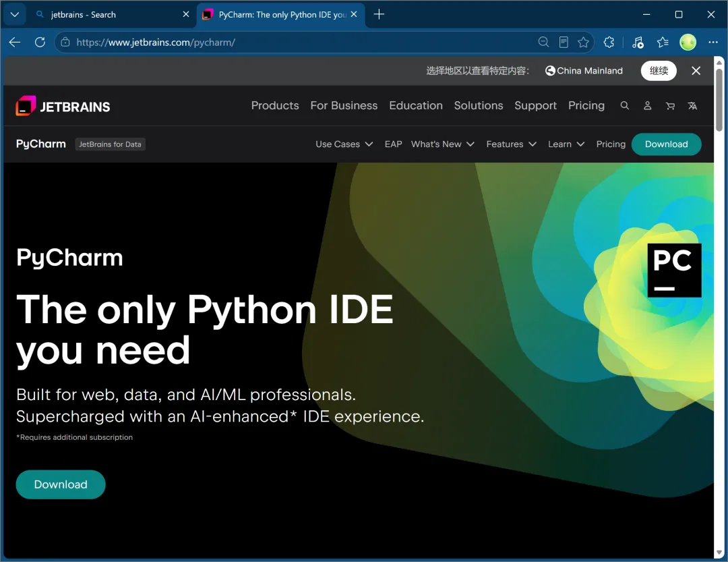Click the JetBrains for Data badge
Image resolution: width=728 pixels, height=562 pixels.
click(x=110, y=144)
